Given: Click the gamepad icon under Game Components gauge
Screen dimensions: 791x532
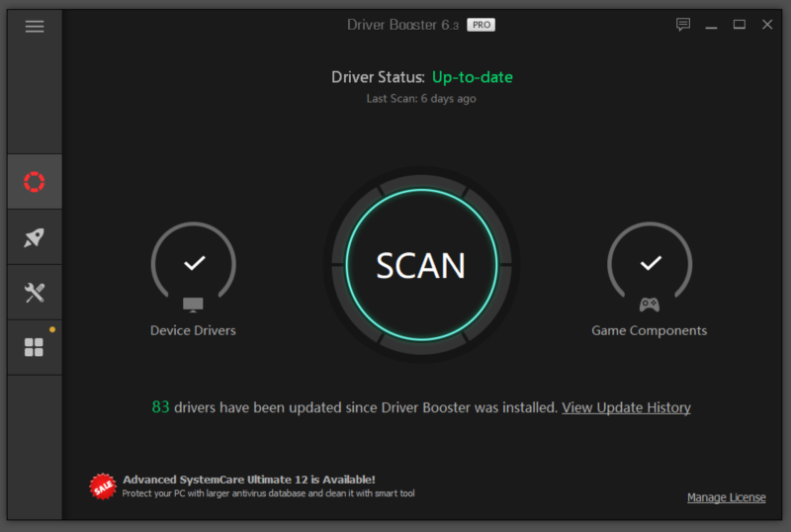Looking at the screenshot, I should [x=650, y=304].
